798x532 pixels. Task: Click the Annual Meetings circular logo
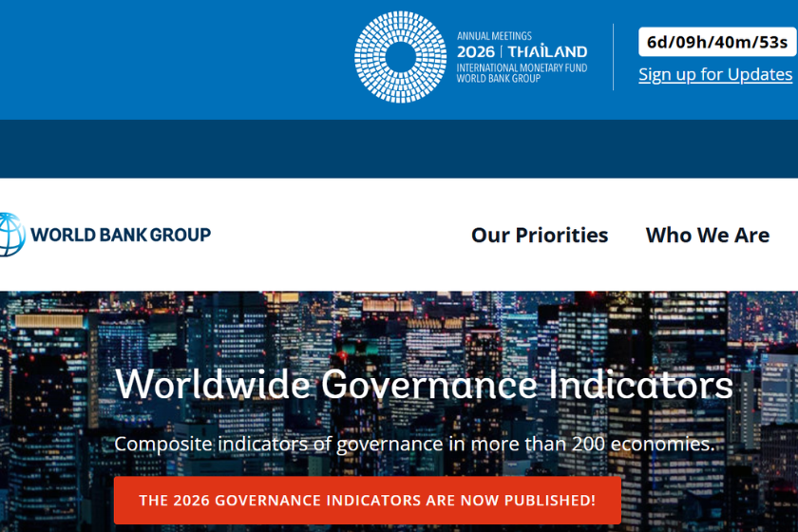coord(401,57)
